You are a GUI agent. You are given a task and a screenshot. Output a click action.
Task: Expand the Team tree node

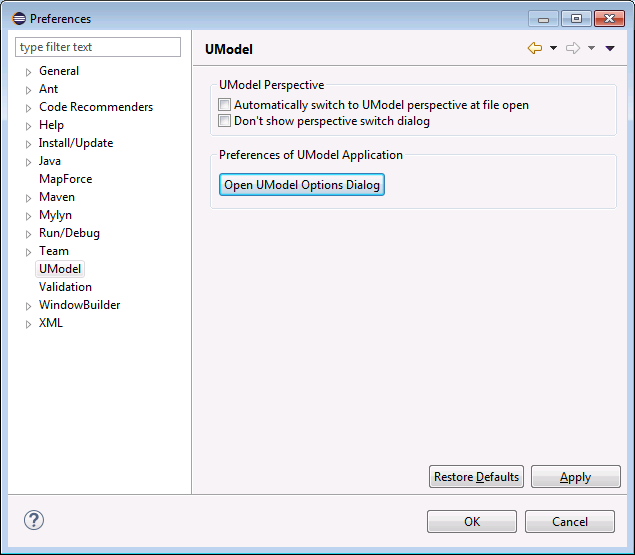pos(28,252)
